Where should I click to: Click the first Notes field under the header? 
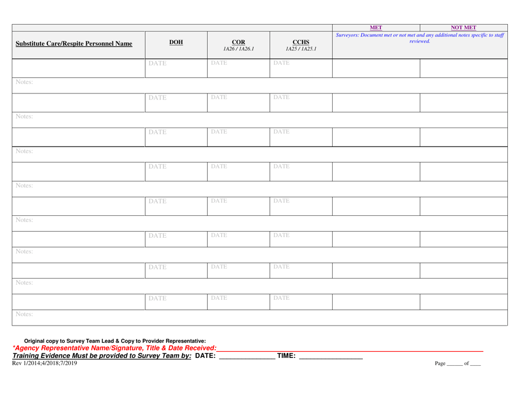260,86
